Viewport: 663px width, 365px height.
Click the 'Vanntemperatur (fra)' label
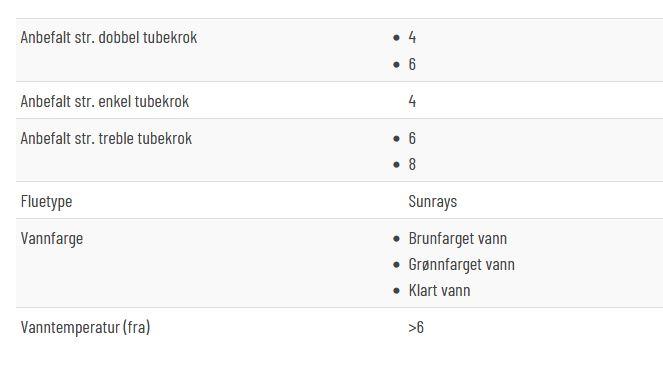tap(85, 327)
